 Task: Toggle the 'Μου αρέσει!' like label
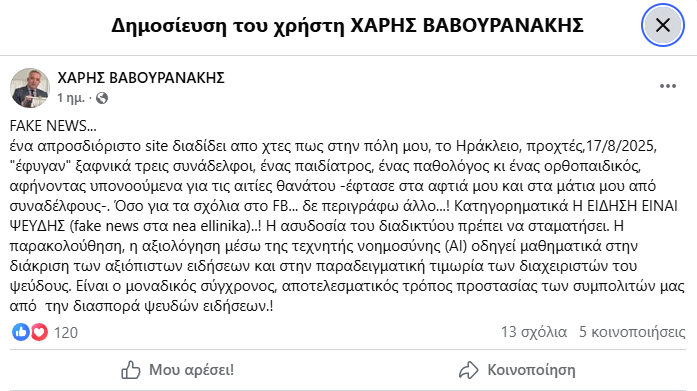pyautogui.click(x=191, y=370)
